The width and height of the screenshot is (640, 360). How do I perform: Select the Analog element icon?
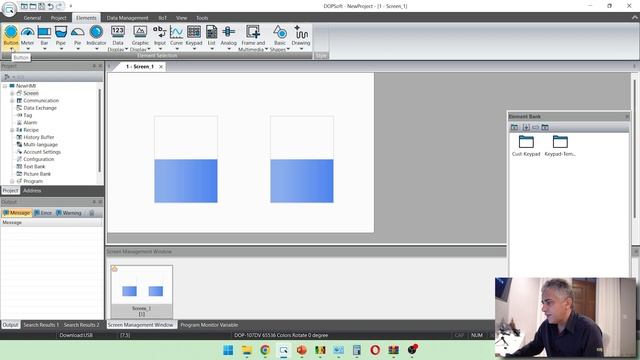point(229,31)
